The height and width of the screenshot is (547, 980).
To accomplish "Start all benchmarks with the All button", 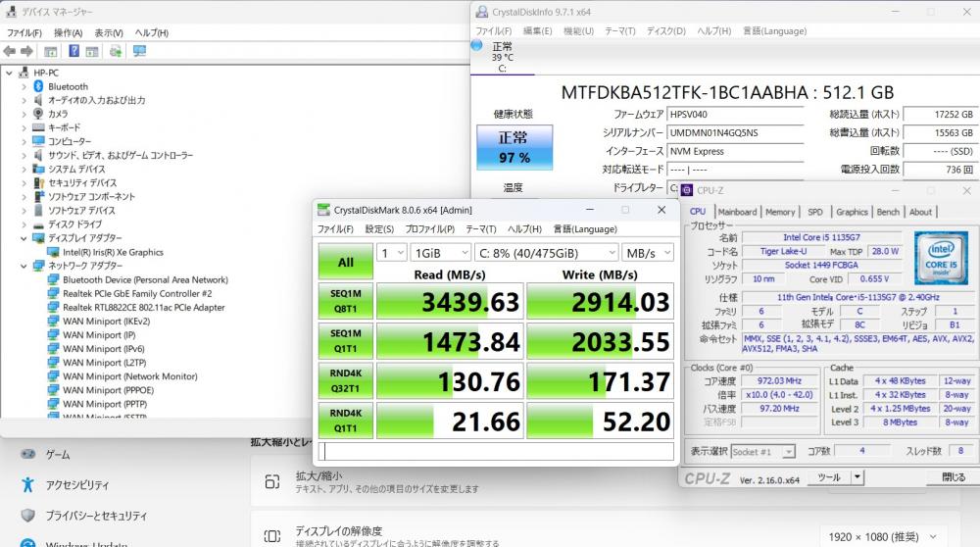I will 346,262.
